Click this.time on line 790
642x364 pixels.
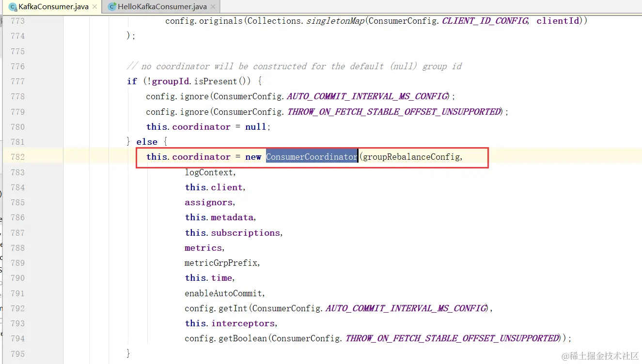click(x=208, y=278)
